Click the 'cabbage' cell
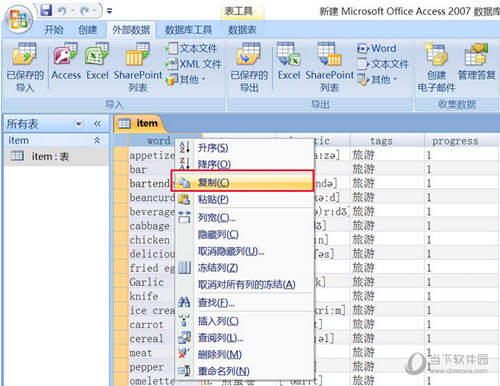The height and width of the screenshot is (386, 500). click(152, 226)
